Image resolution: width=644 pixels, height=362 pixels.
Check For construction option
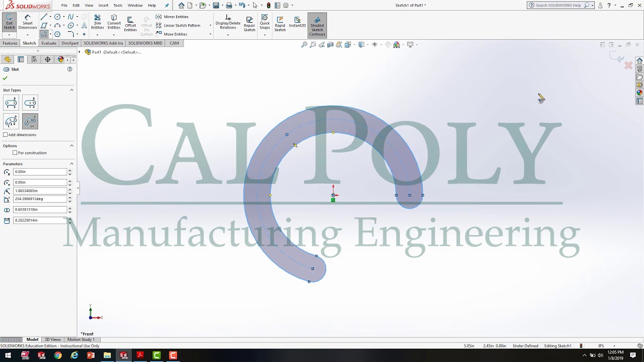tap(15, 153)
